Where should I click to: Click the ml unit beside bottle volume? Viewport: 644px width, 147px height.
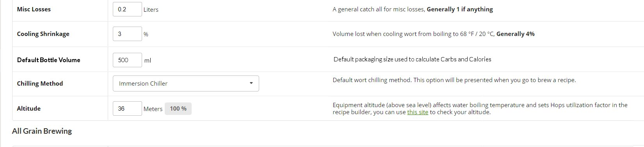pos(148,60)
